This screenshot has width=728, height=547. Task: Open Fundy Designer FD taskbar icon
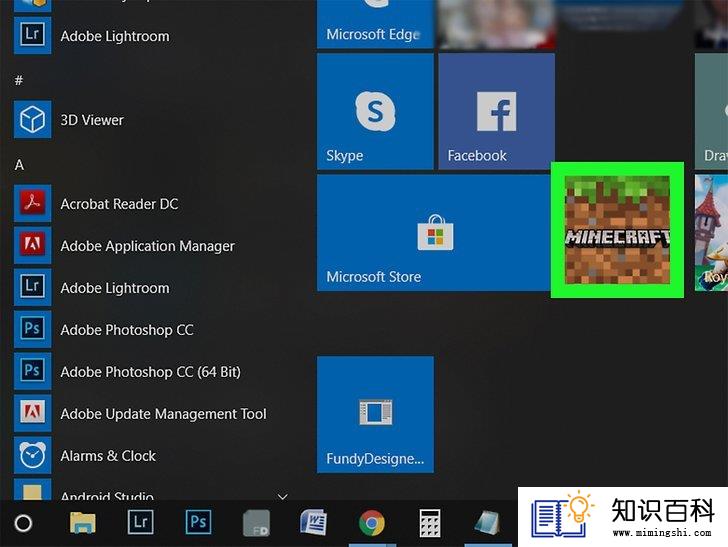click(256, 523)
